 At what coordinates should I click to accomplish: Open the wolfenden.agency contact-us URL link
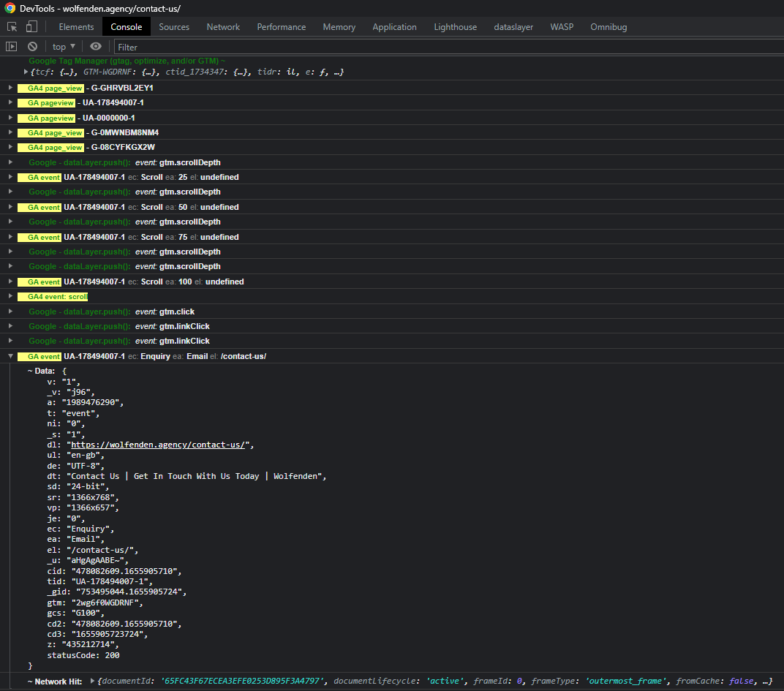158,445
